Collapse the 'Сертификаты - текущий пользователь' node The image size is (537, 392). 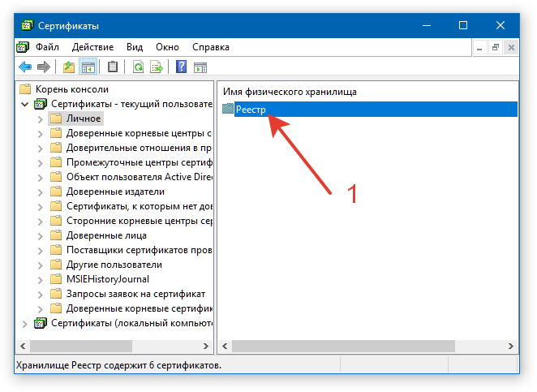tap(25, 104)
